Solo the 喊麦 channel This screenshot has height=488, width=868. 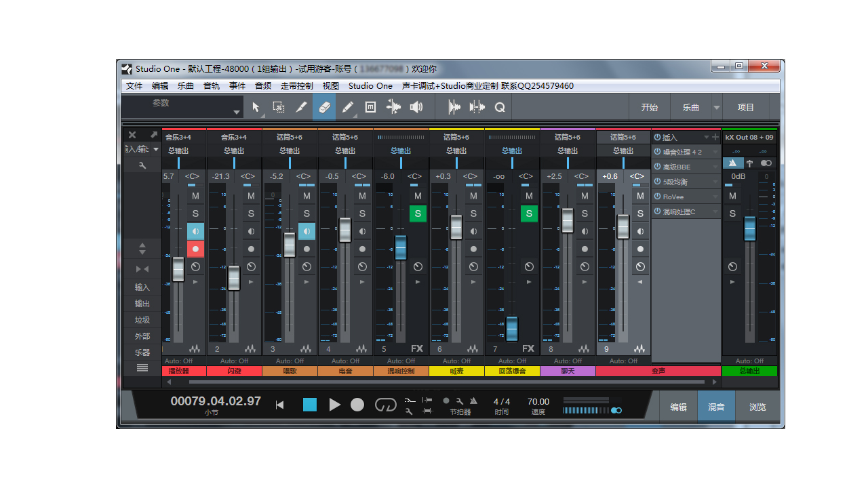(473, 213)
